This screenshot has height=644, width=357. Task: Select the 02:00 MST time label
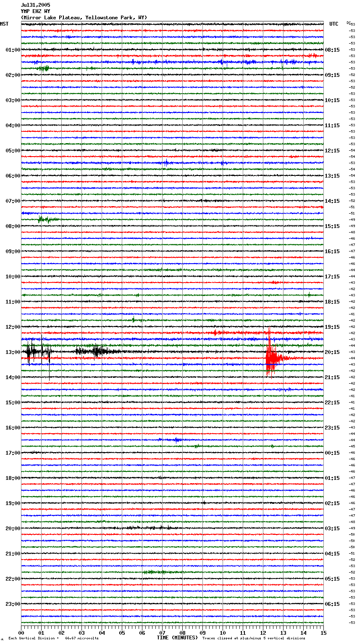(x=13, y=75)
